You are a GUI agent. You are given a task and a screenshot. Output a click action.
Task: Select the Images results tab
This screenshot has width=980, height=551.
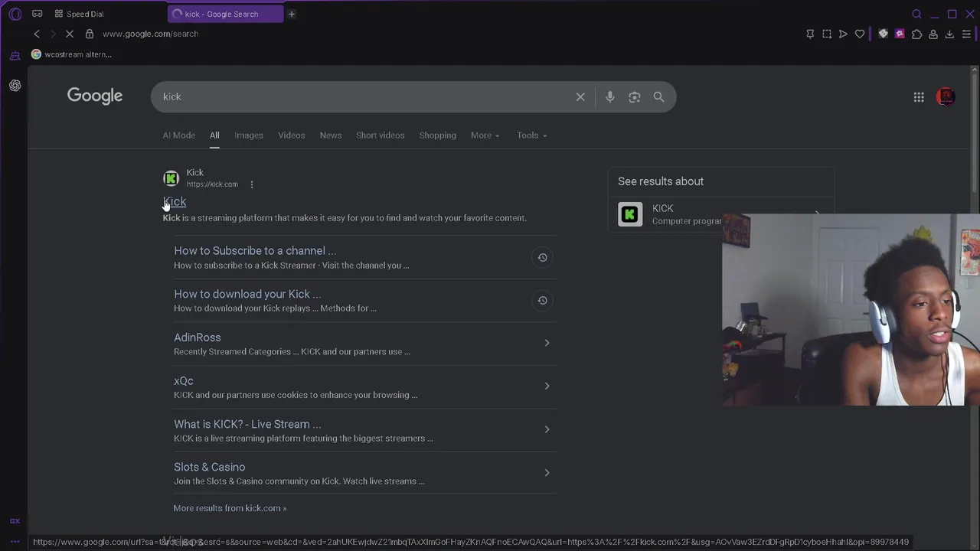tap(249, 135)
